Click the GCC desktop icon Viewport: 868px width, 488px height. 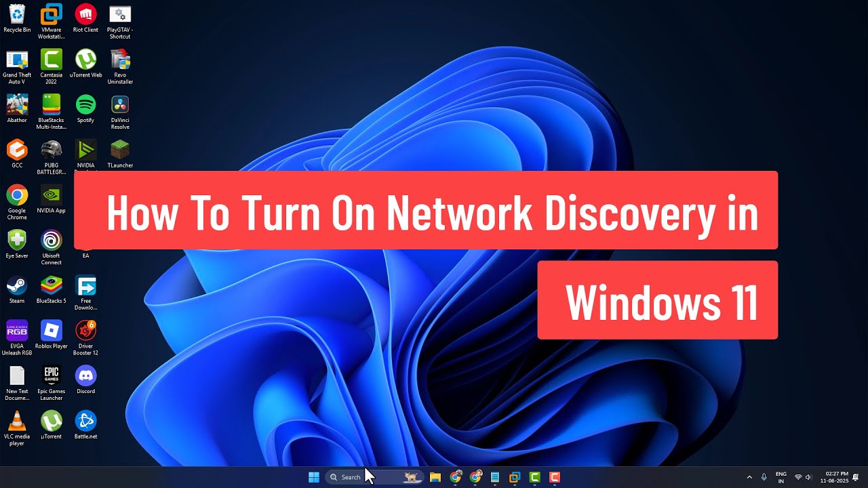point(17,154)
